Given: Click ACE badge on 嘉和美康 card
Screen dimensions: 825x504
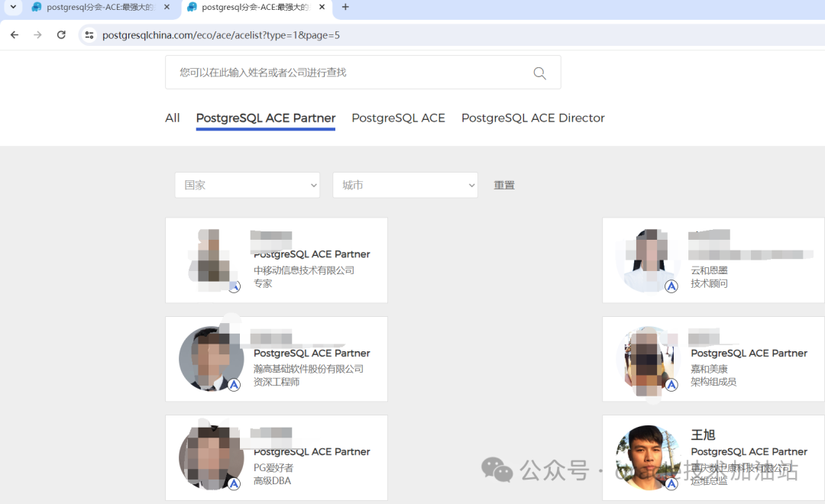Looking at the screenshot, I should [671, 385].
